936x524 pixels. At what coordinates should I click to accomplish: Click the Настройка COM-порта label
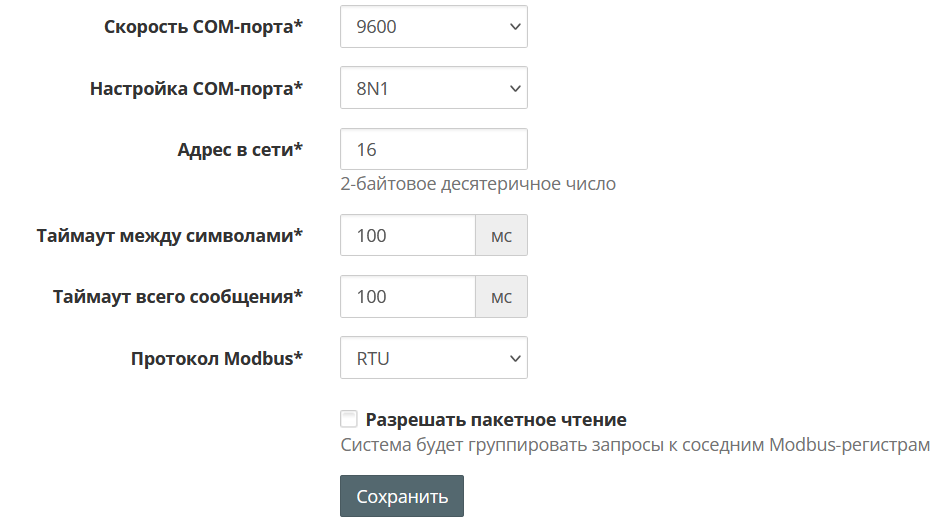tap(196, 88)
